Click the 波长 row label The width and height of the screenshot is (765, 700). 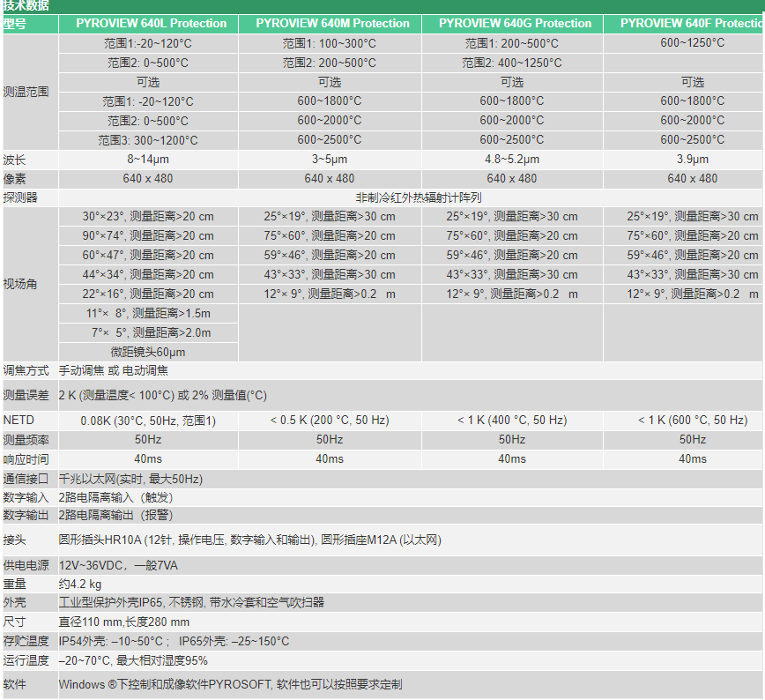(15, 160)
